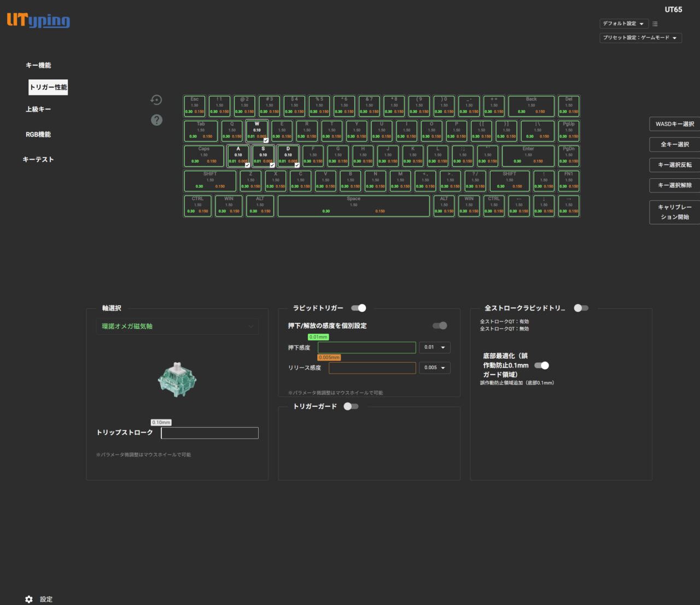700x605 pixels.
Task: Enable the トリガーガード switch
Action: (351, 406)
